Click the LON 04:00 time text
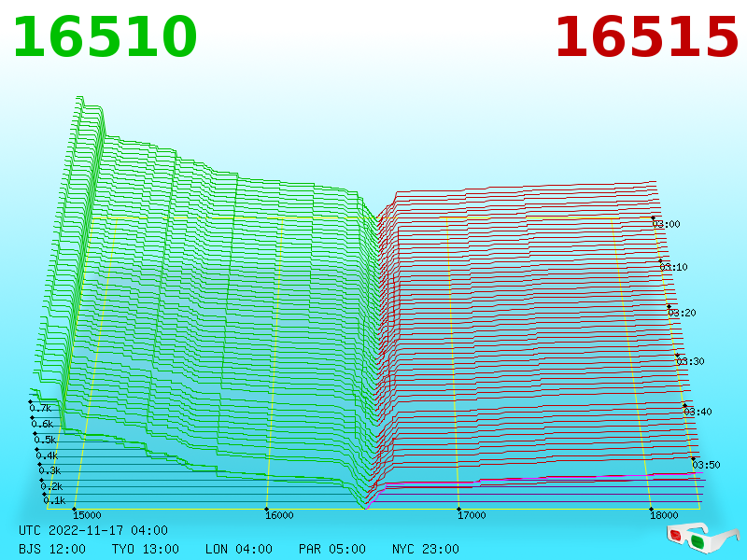This screenshot has height=560, width=747. 239,549
